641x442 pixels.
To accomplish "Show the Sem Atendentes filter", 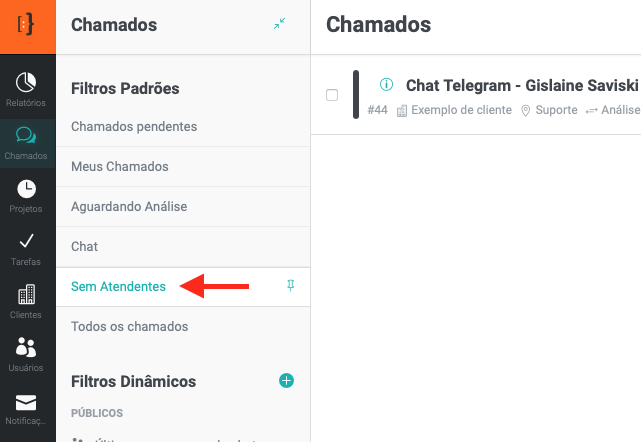I will (118, 286).
